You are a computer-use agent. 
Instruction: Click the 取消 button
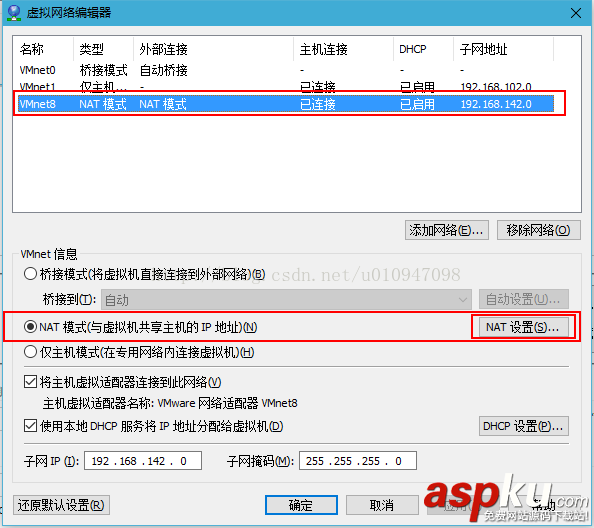pyautogui.click(x=382, y=505)
